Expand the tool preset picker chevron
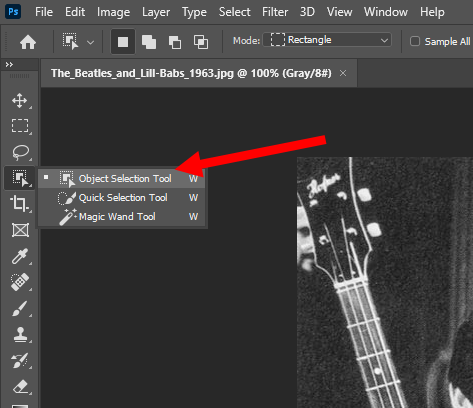 90,42
